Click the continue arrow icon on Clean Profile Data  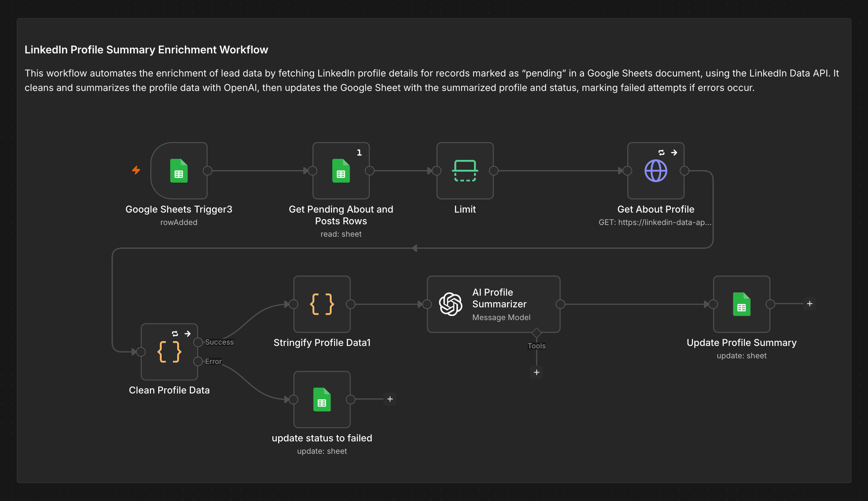[188, 334]
